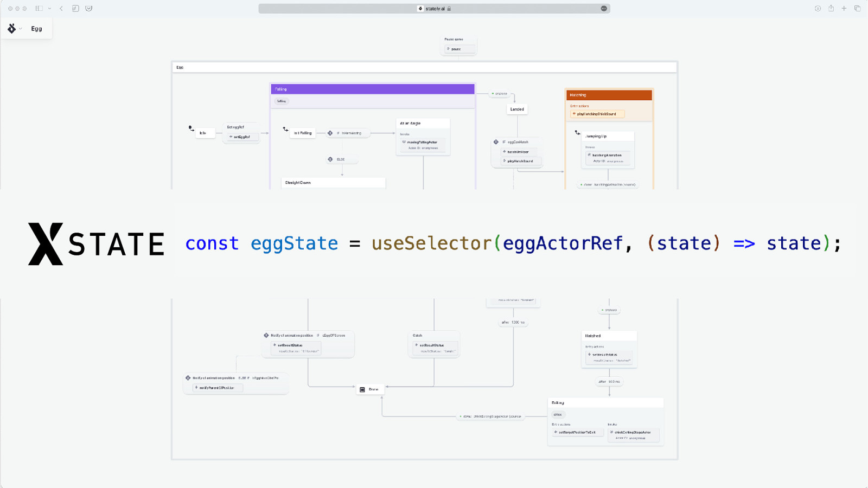Open a new Safari tab
Screen dimensions: 868x488
click(844, 9)
